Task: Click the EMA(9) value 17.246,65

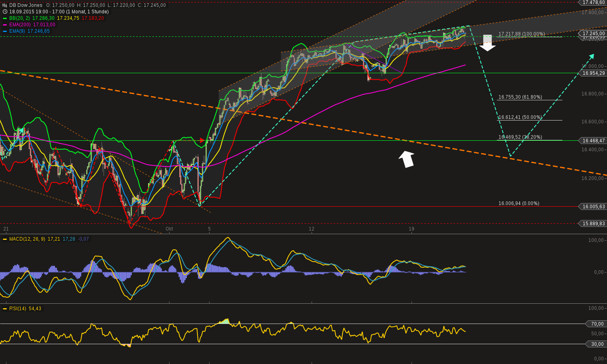Action: coord(39,31)
